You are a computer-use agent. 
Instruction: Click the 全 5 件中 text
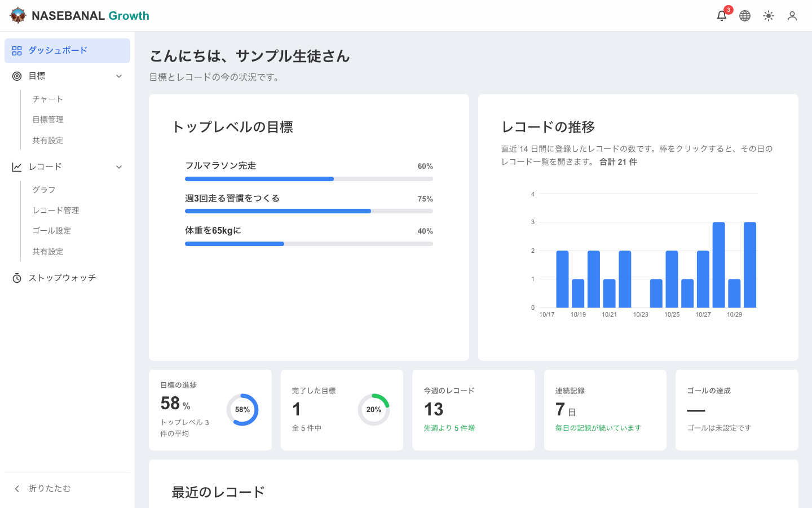(307, 428)
